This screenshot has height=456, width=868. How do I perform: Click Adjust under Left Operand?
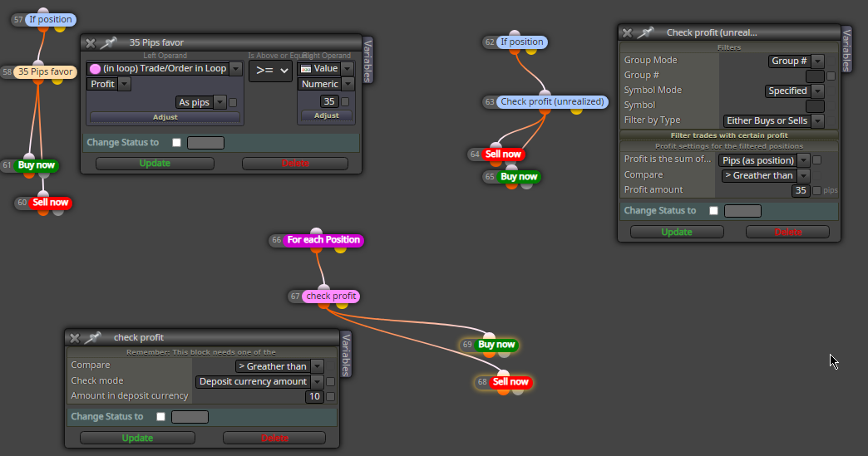click(x=165, y=117)
